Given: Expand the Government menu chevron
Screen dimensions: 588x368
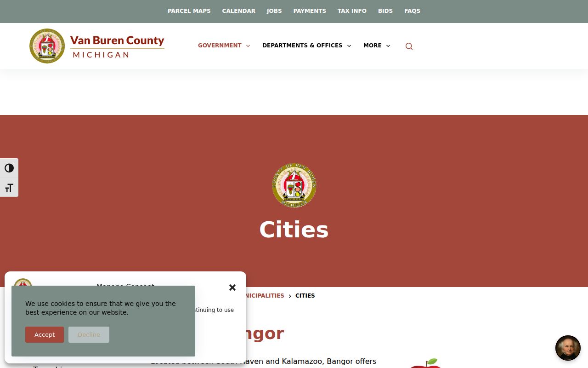Looking at the screenshot, I should (x=248, y=46).
